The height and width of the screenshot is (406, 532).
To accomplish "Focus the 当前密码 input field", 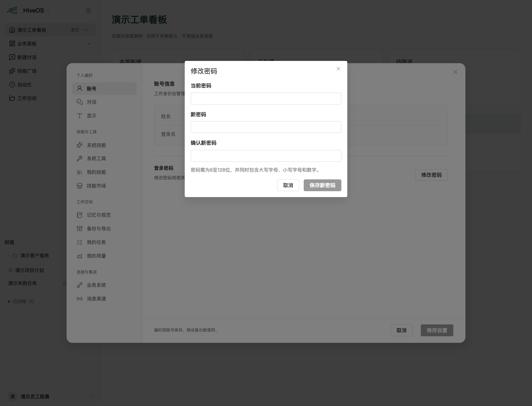I will [x=266, y=99].
